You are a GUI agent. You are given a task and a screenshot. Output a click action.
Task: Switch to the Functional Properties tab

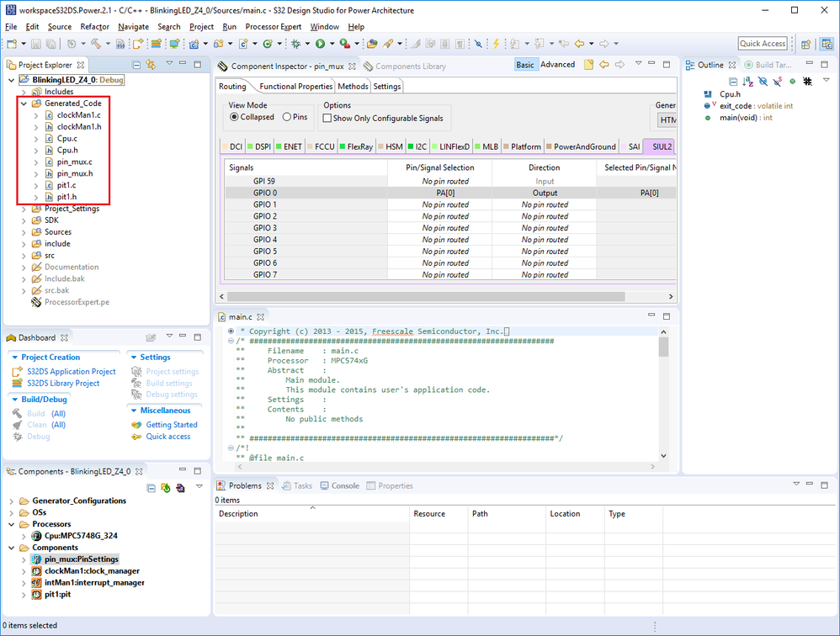coord(295,87)
